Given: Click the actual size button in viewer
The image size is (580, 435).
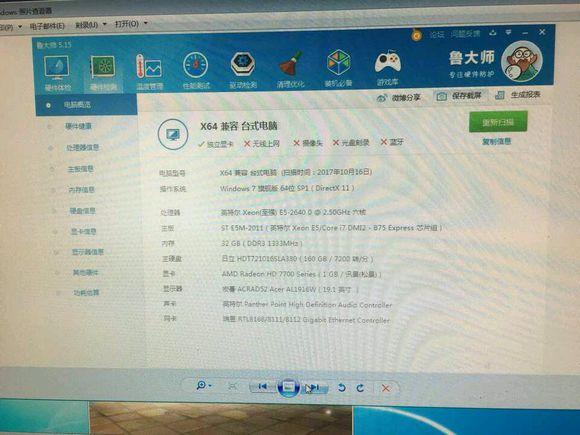Looking at the screenshot, I should pos(232,387).
